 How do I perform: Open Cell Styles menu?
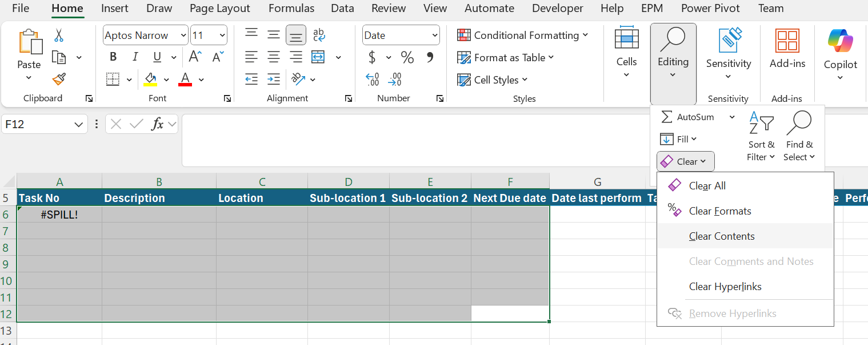(493, 80)
